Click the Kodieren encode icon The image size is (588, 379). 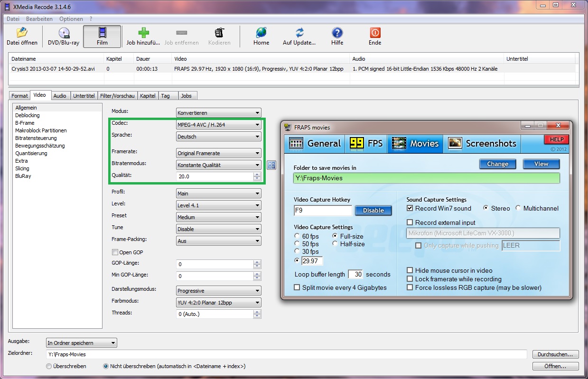pyautogui.click(x=219, y=33)
